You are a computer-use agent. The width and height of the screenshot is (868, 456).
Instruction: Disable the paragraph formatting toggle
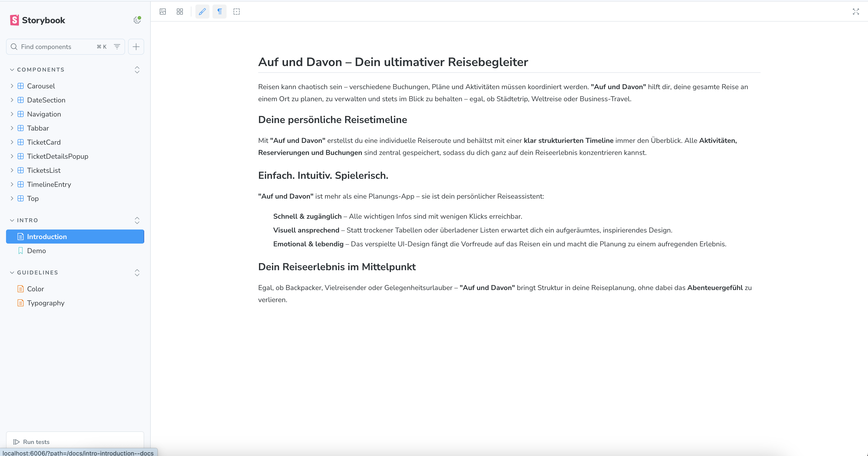coord(219,12)
